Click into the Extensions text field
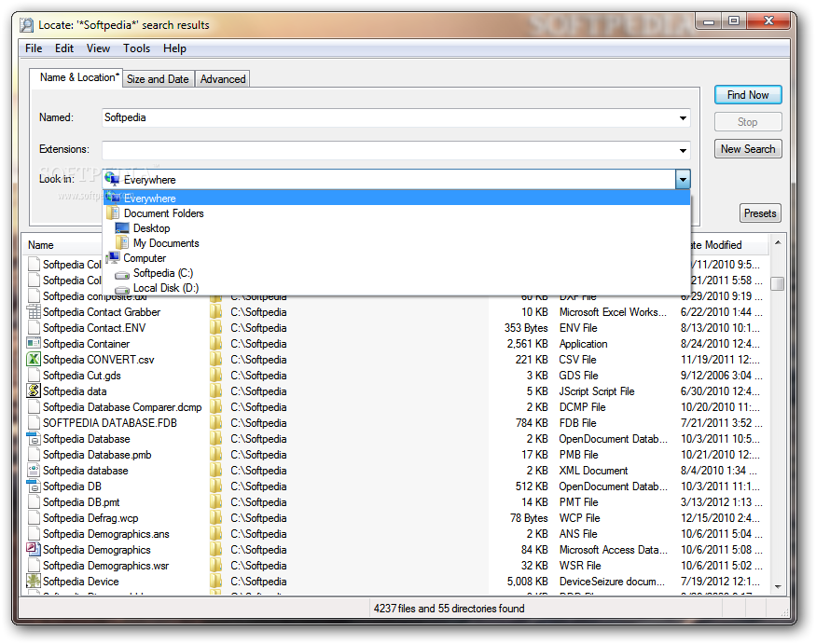816x644 pixels. click(389, 150)
